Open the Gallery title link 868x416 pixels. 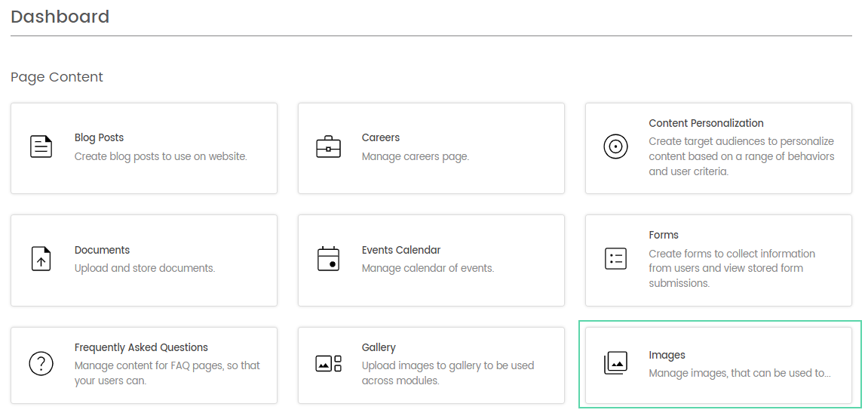[379, 347]
